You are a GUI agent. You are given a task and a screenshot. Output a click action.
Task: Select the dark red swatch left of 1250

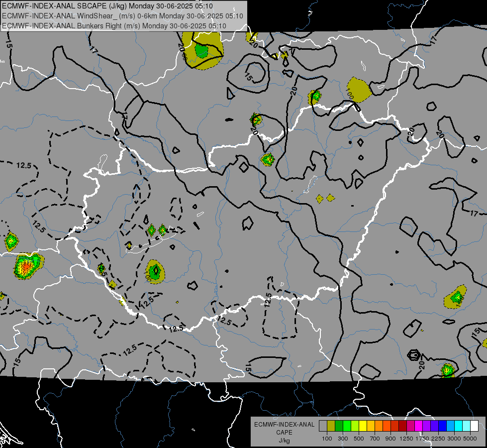click(402, 426)
